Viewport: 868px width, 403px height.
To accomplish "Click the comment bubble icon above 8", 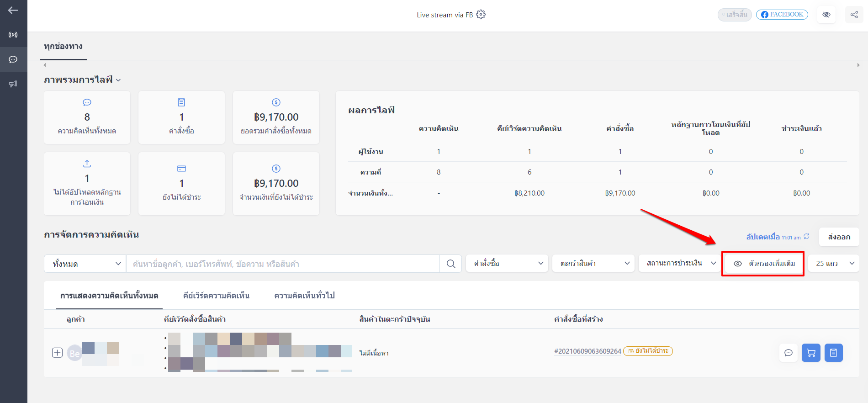I will [87, 102].
